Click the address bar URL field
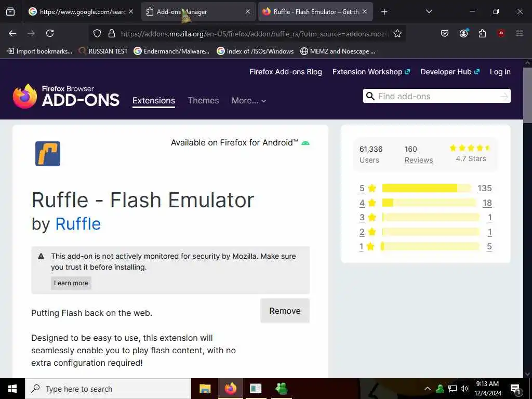532x399 pixels. tap(254, 34)
